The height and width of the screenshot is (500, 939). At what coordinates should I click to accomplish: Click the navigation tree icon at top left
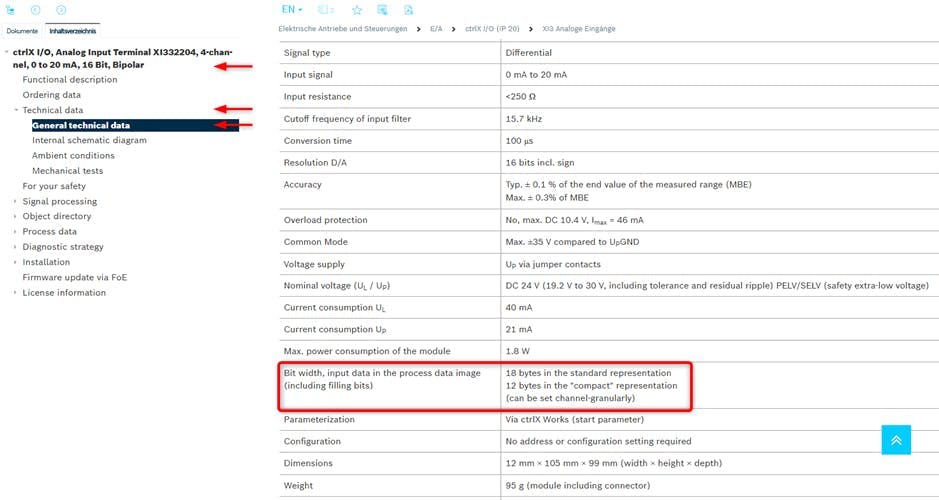click(x=12, y=10)
